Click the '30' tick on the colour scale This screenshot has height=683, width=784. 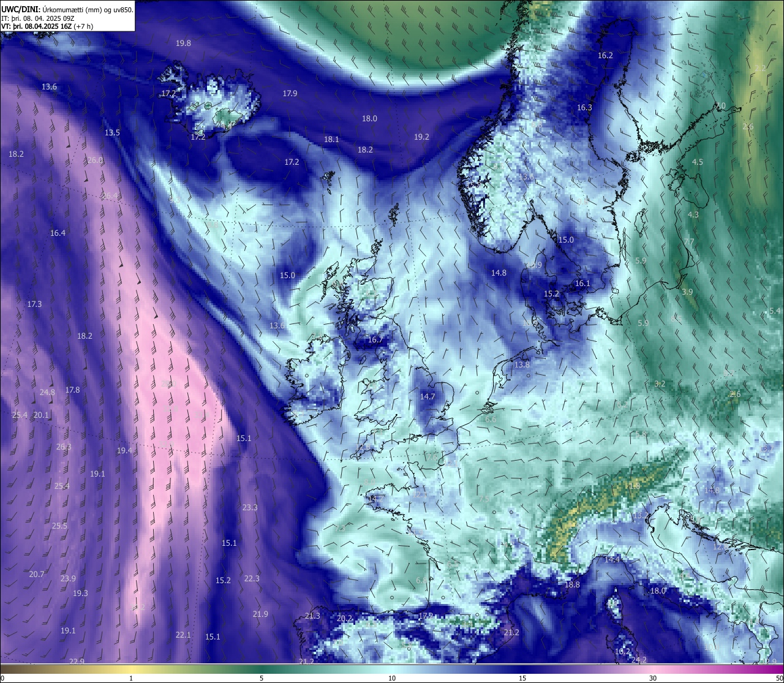coord(653,677)
